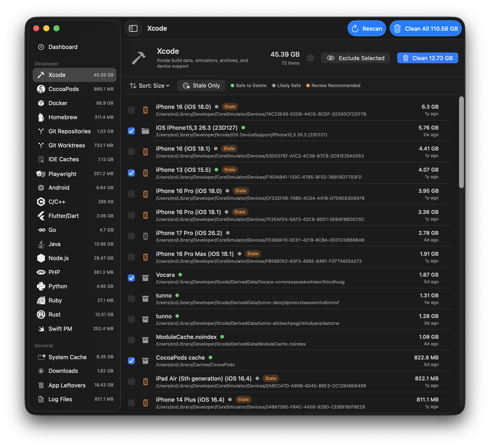Open the sidebar toggle icon next to Xcode title
Image resolution: width=490 pixels, height=448 pixels.
133,28
